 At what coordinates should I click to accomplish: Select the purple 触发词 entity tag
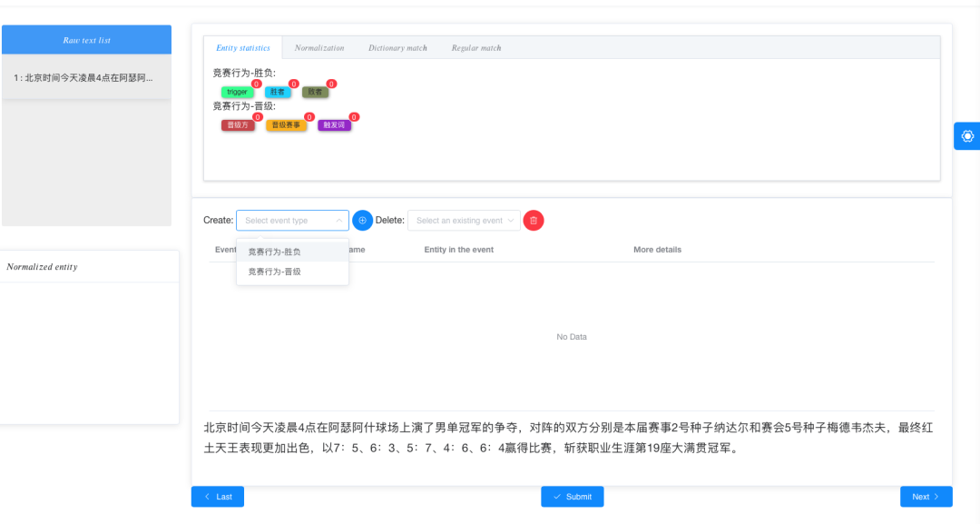[336, 124]
